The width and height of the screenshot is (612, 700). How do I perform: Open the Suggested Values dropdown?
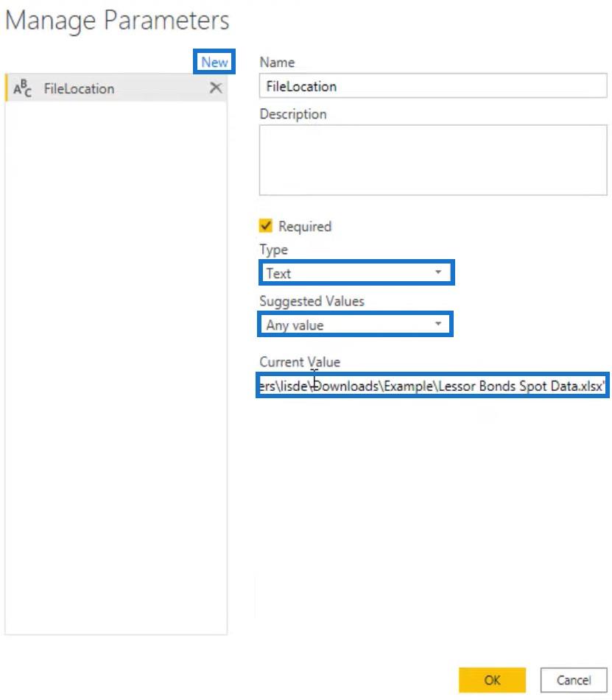click(x=356, y=325)
